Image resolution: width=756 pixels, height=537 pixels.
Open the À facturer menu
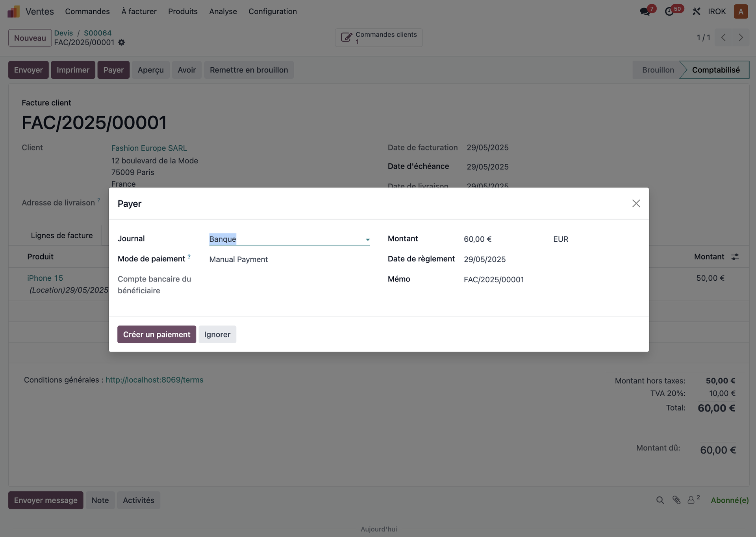pos(139,11)
